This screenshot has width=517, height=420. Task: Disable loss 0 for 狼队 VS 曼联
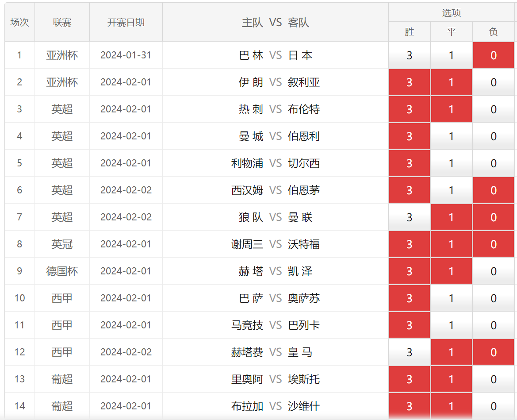tap(493, 217)
